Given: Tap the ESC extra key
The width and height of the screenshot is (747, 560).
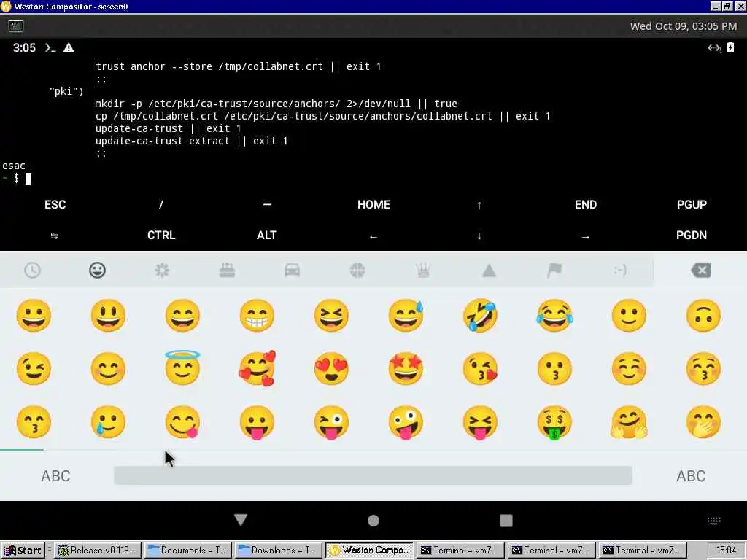Looking at the screenshot, I should tap(55, 205).
